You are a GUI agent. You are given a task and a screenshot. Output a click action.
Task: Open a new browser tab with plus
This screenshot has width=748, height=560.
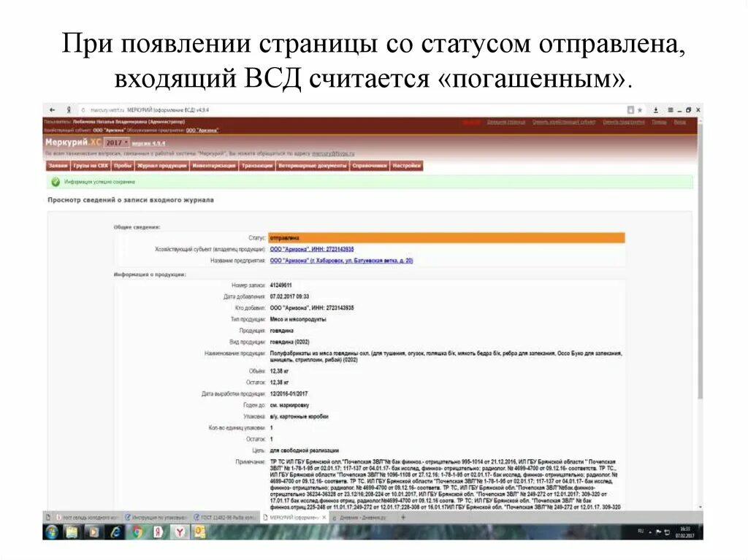point(403,517)
